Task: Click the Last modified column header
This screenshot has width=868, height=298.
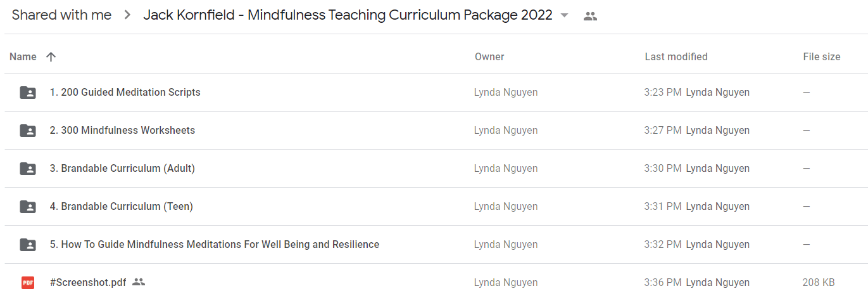Action: (x=676, y=56)
